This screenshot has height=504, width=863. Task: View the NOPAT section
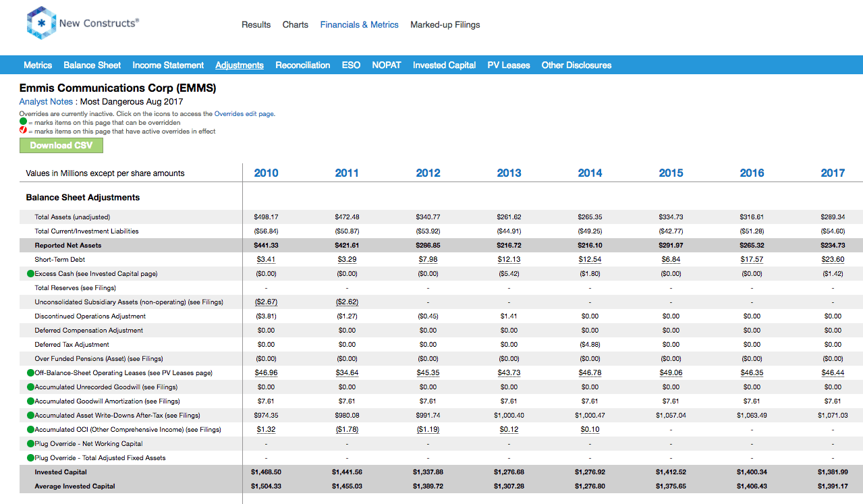[387, 65]
